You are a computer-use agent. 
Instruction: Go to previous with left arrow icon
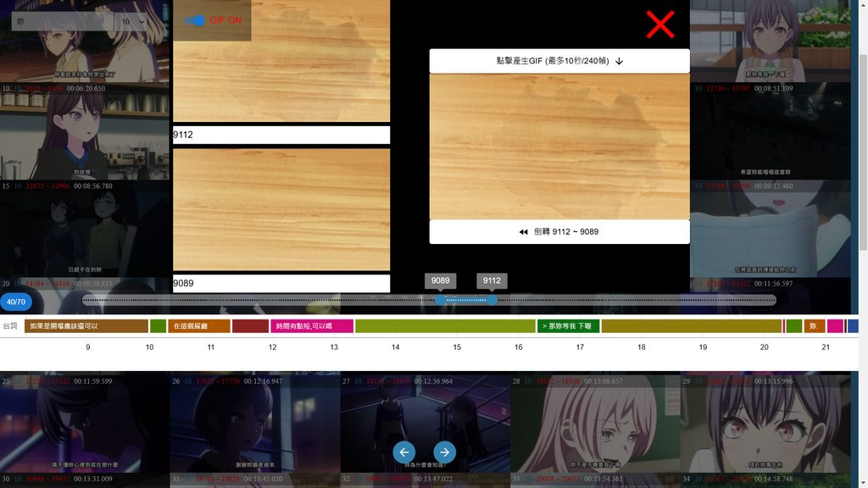click(x=404, y=452)
